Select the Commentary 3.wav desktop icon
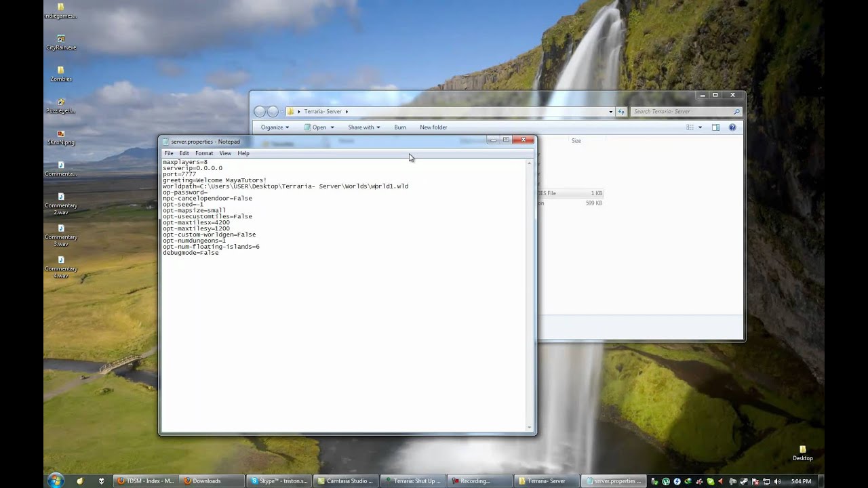The width and height of the screenshot is (868, 488). point(61,235)
